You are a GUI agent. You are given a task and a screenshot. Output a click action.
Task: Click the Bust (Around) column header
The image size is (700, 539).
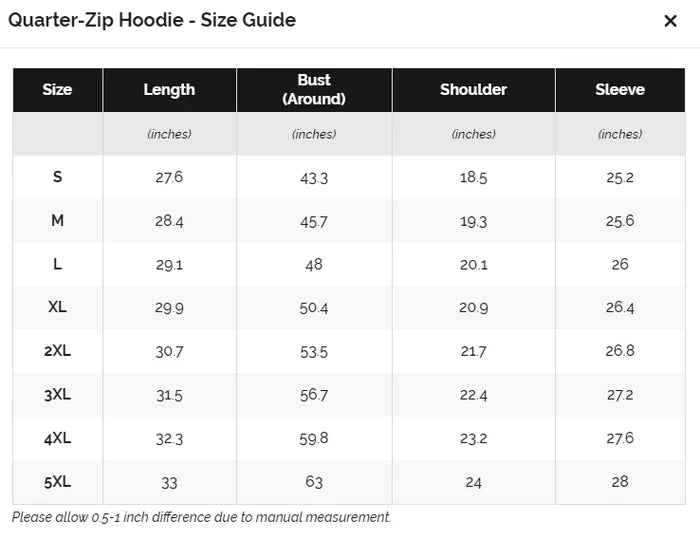(314, 90)
